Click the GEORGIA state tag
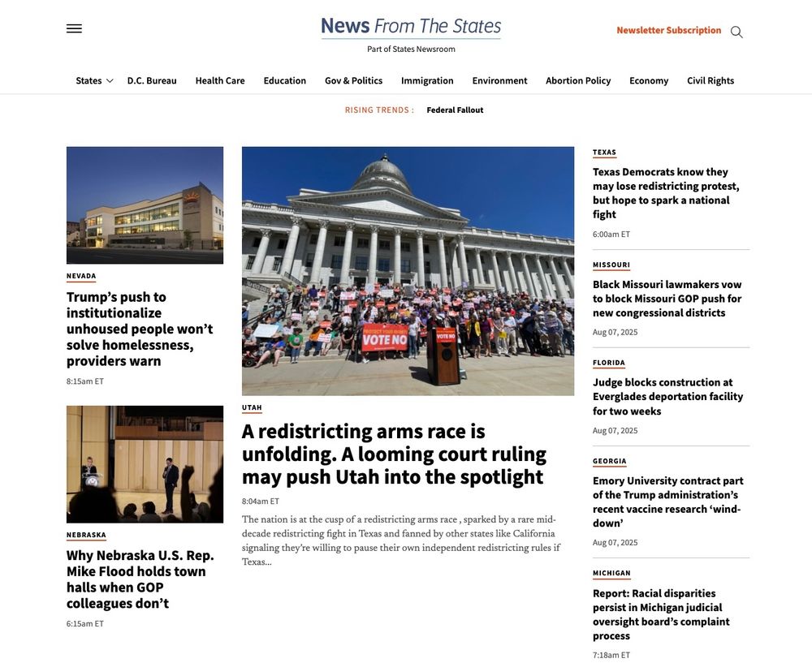Image resolution: width=812 pixels, height=663 pixels. (610, 461)
